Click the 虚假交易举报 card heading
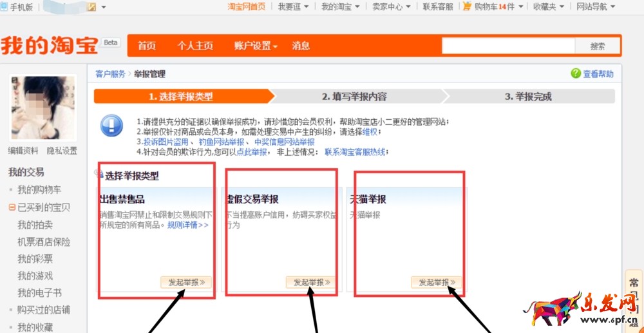The height and width of the screenshot is (333, 644). click(x=252, y=200)
